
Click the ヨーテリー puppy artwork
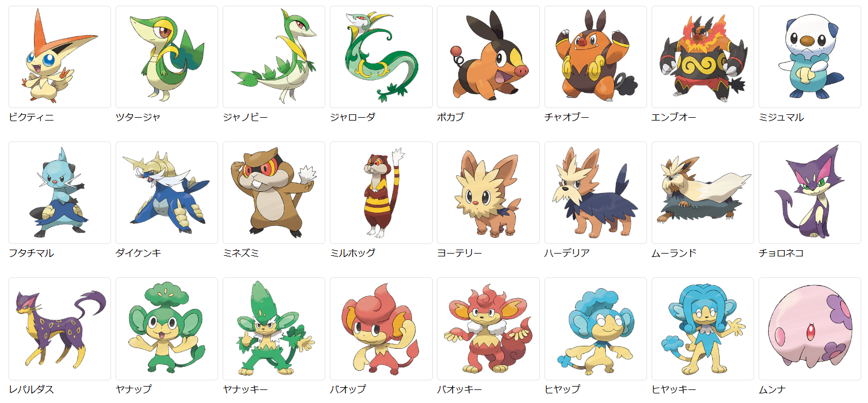click(488, 193)
